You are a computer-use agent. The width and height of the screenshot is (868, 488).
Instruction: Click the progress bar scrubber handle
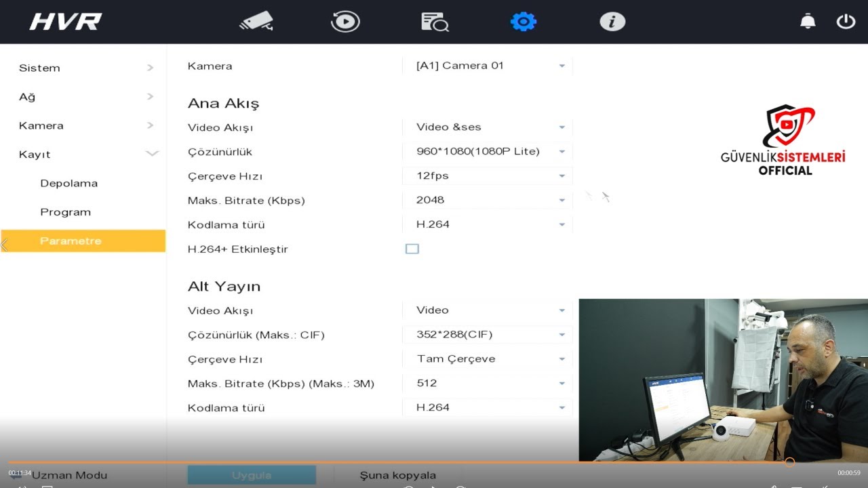tap(789, 462)
